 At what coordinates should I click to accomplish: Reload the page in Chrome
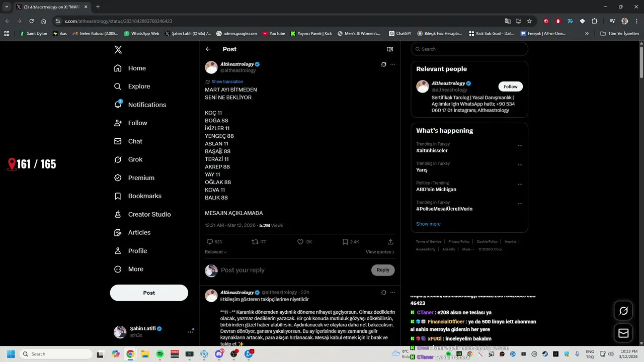[x=31, y=21]
